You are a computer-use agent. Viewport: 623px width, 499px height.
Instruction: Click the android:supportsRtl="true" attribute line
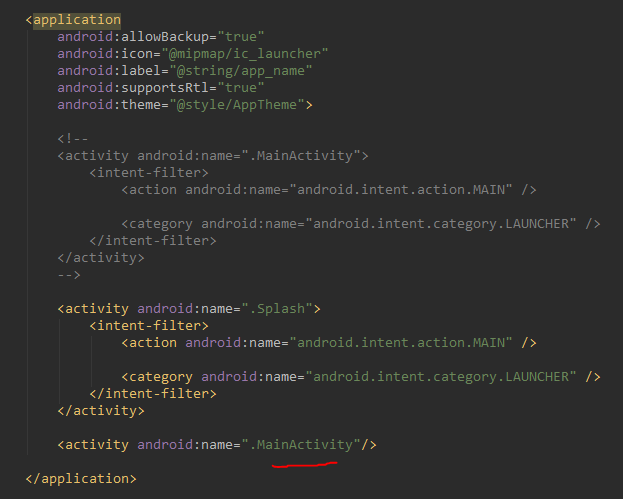(x=161, y=88)
